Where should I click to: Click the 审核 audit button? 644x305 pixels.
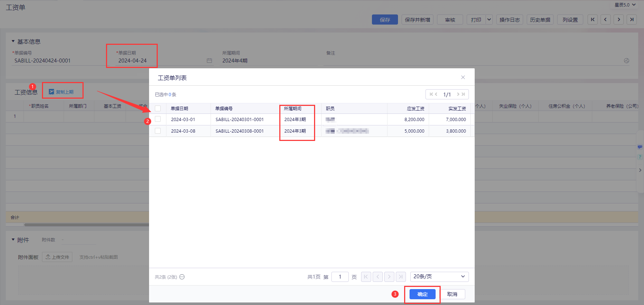point(450,20)
